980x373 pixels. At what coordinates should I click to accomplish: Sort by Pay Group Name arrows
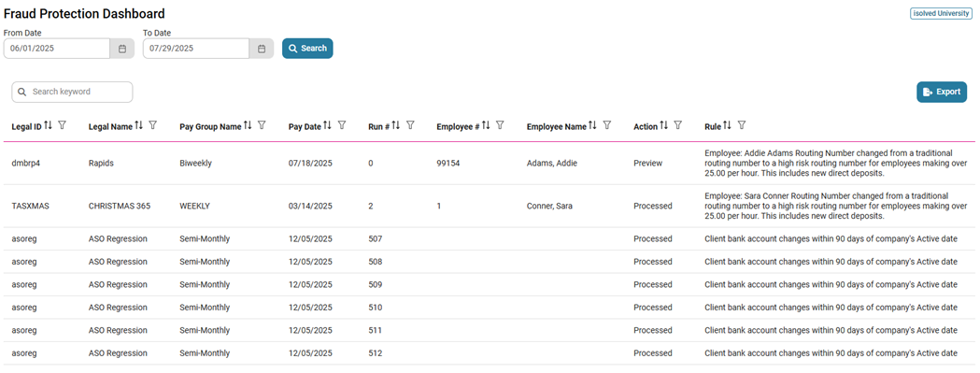click(248, 126)
